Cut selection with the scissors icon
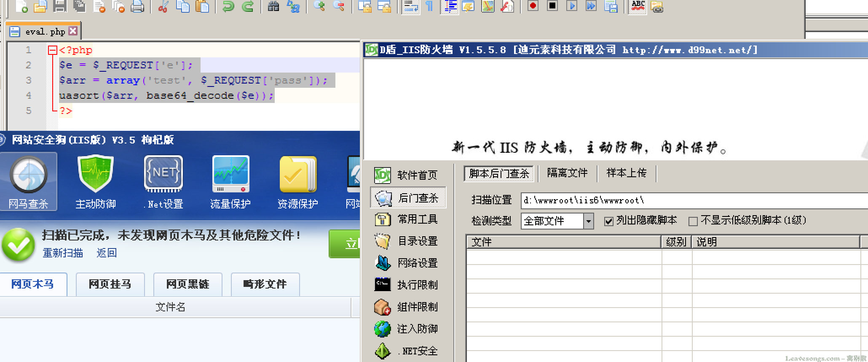868x362 pixels. (163, 6)
